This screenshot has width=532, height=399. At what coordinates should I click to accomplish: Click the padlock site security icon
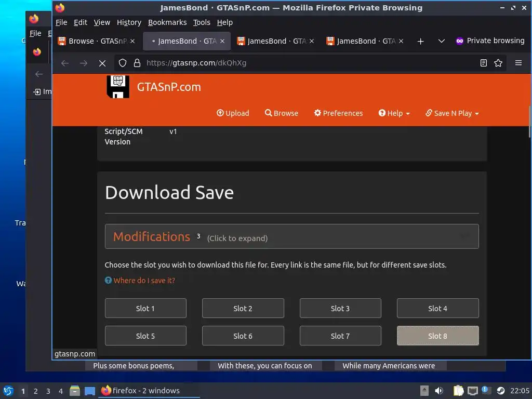pyautogui.click(x=137, y=63)
